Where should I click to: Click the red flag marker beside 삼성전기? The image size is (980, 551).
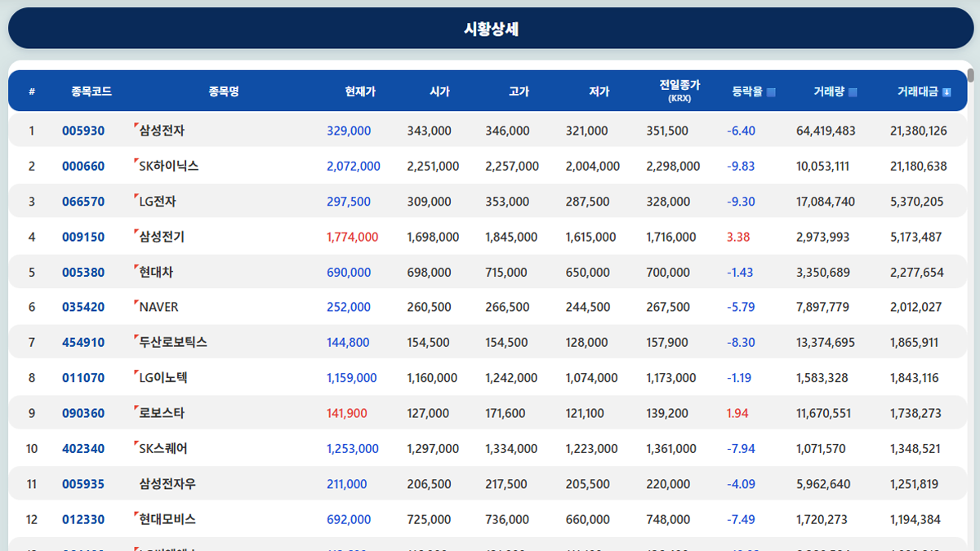[x=136, y=231]
